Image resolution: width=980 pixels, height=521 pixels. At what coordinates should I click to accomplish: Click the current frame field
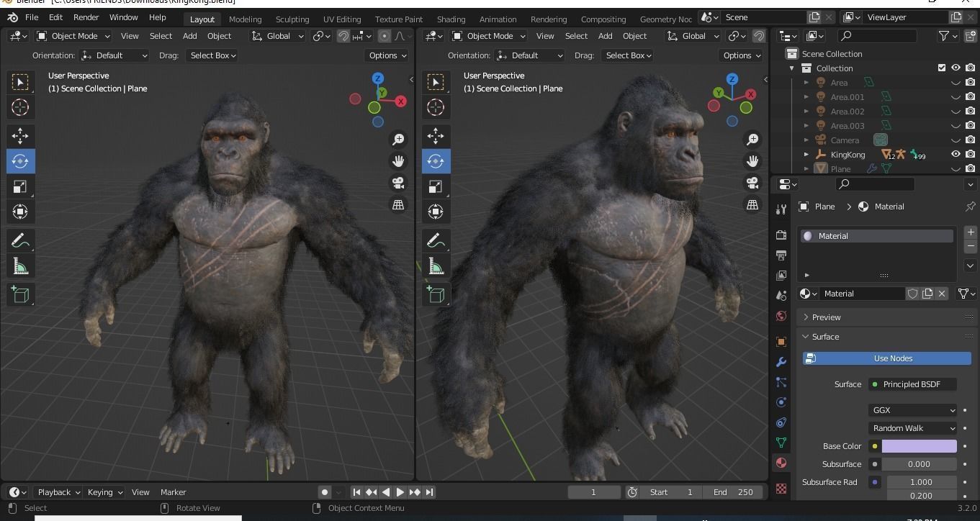coord(594,492)
